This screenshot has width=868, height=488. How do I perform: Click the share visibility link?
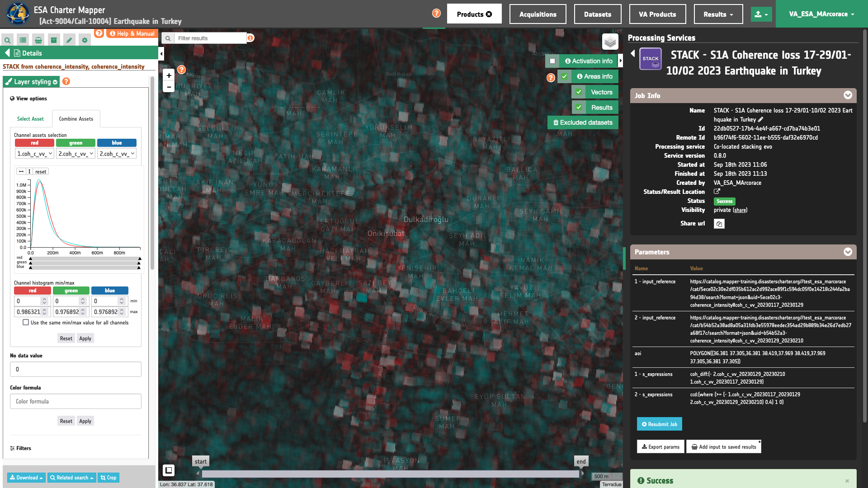(740, 210)
